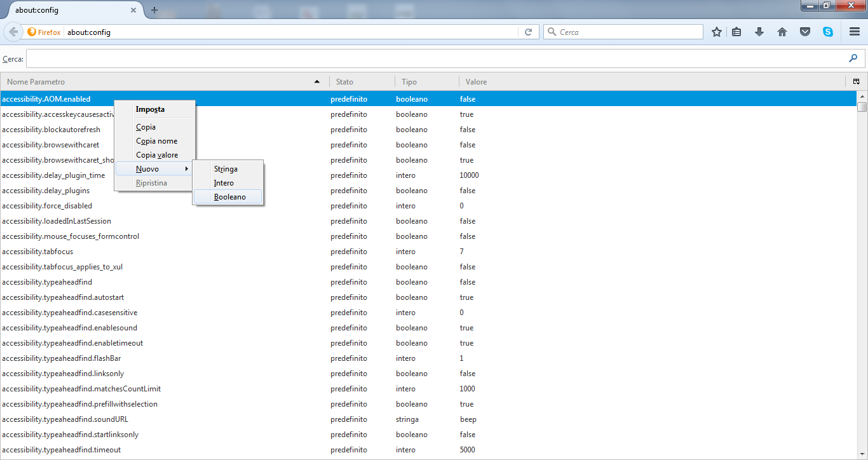Open the Downloads arrow icon
The height and width of the screenshot is (460, 868).
[x=759, y=32]
